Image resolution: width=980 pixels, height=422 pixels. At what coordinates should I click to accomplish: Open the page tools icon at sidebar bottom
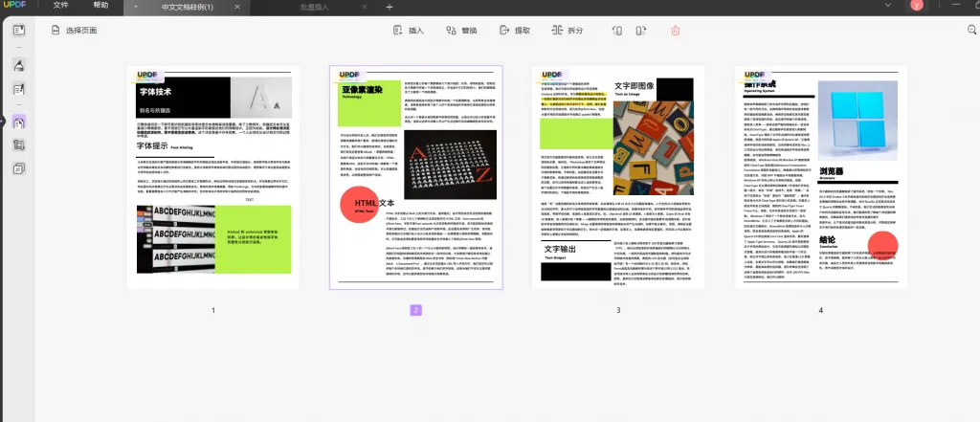19,168
